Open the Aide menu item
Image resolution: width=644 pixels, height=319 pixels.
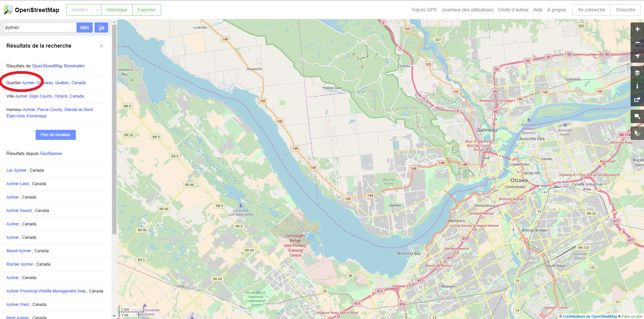(538, 10)
